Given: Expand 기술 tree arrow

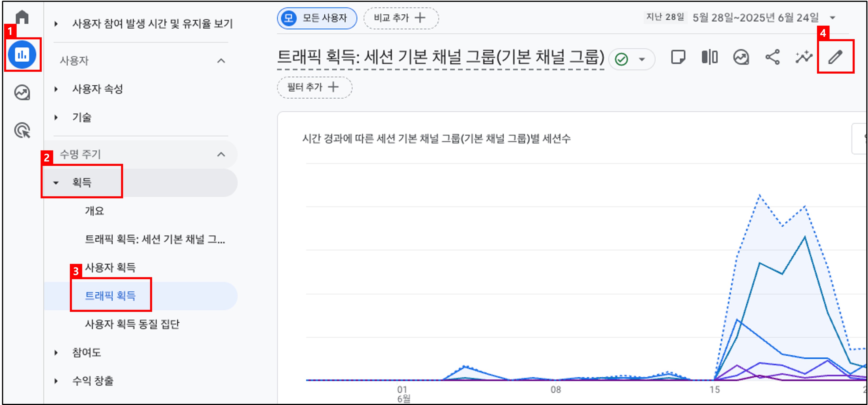Looking at the screenshot, I should (x=56, y=117).
